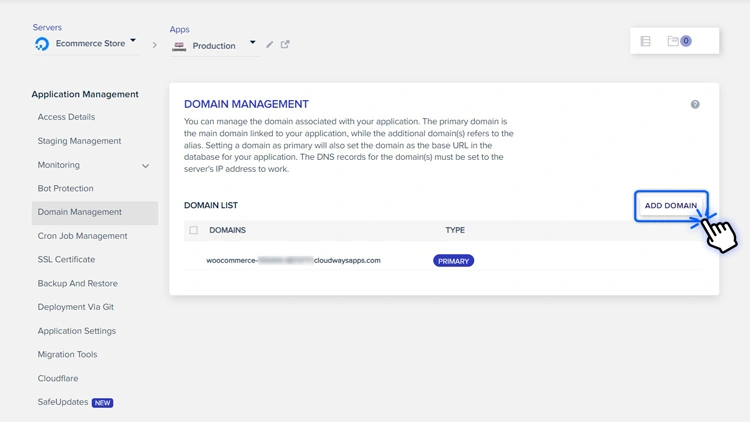Open Backup And Restore page
This screenshot has width=750, height=422.
77,284
